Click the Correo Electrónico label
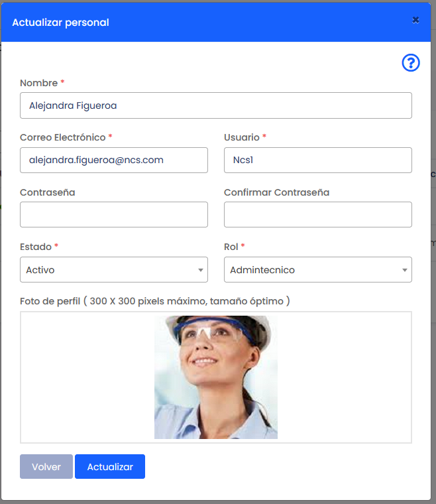The width and height of the screenshot is (436, 504). (x=63, y=137)
